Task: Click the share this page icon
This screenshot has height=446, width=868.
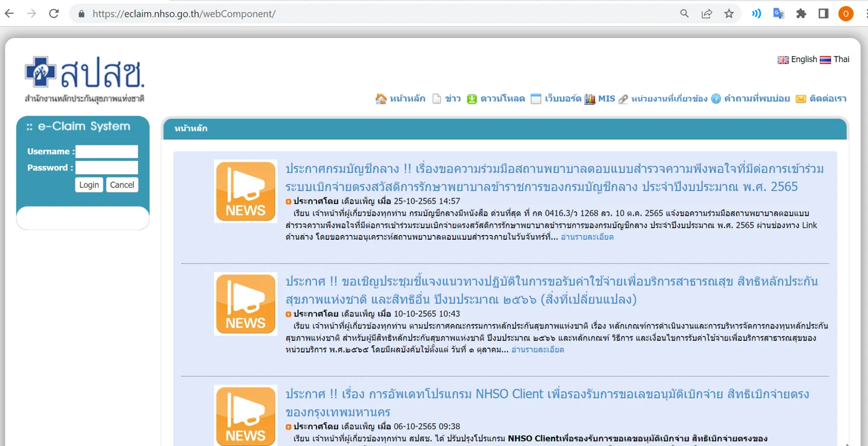Action: pos(706,13)
